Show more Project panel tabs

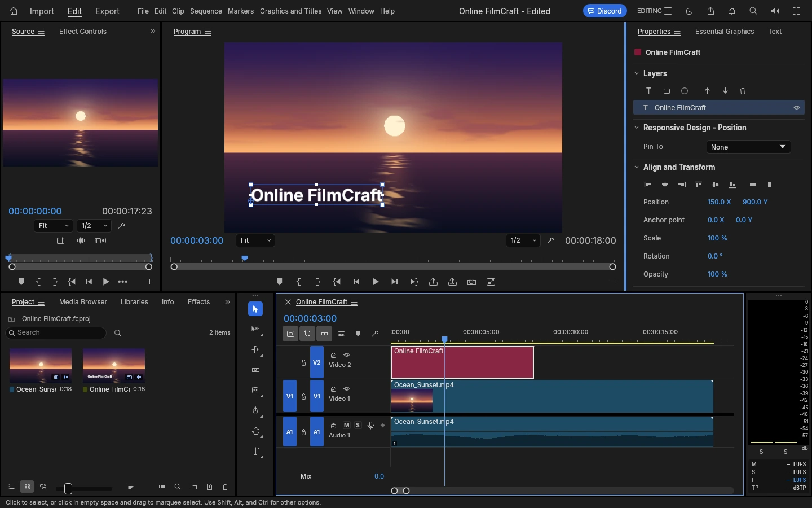click(x=228, y=302)
